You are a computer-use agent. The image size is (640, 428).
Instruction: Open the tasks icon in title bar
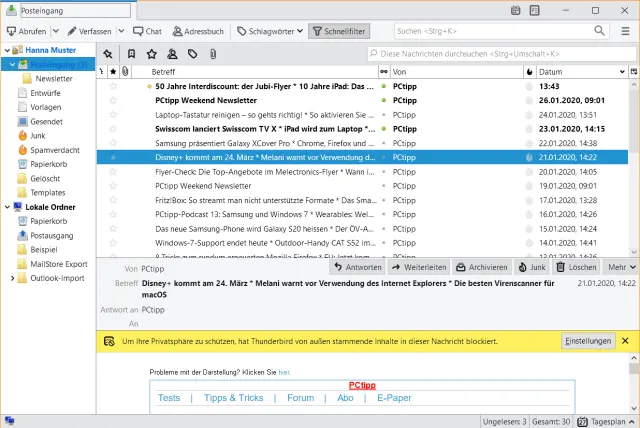pos(534,10)
